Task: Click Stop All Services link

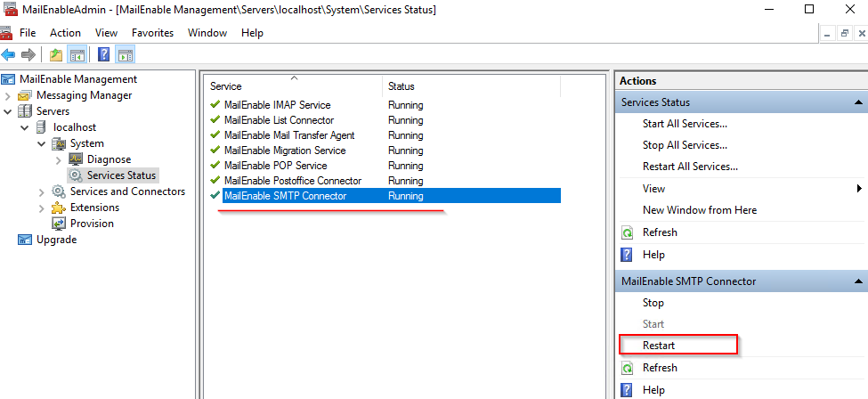Action: point(684,145)
